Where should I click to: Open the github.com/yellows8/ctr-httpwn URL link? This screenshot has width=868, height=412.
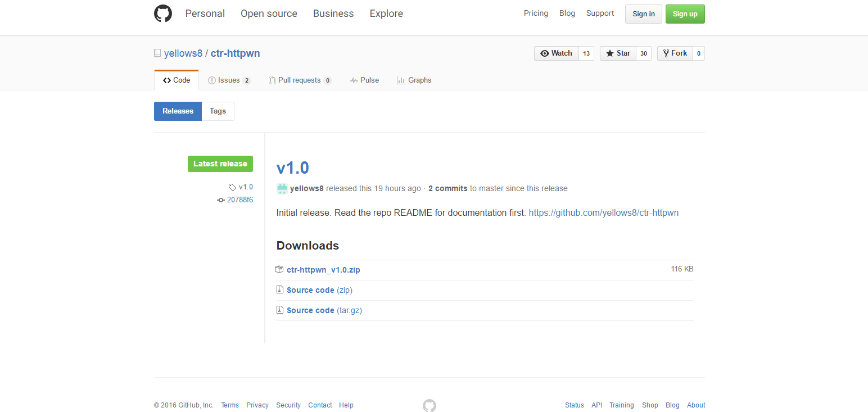[x=604, y=213]
